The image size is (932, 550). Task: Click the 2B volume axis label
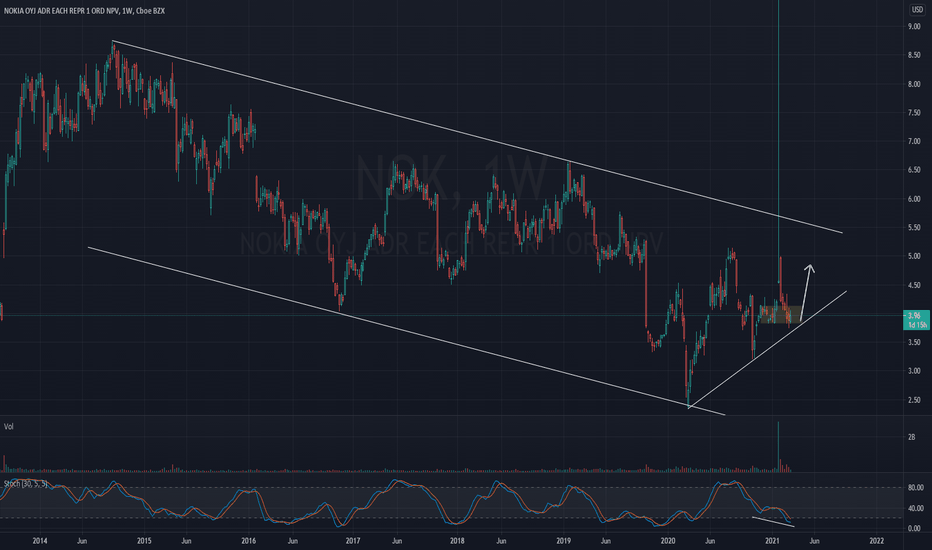click(x=911, y=437)
